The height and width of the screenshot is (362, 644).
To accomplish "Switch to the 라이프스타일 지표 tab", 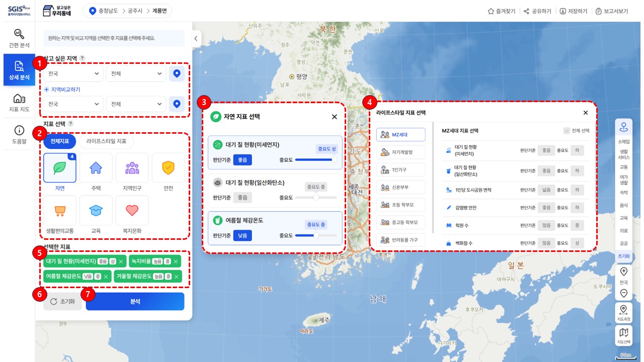I will pos(106,141).
